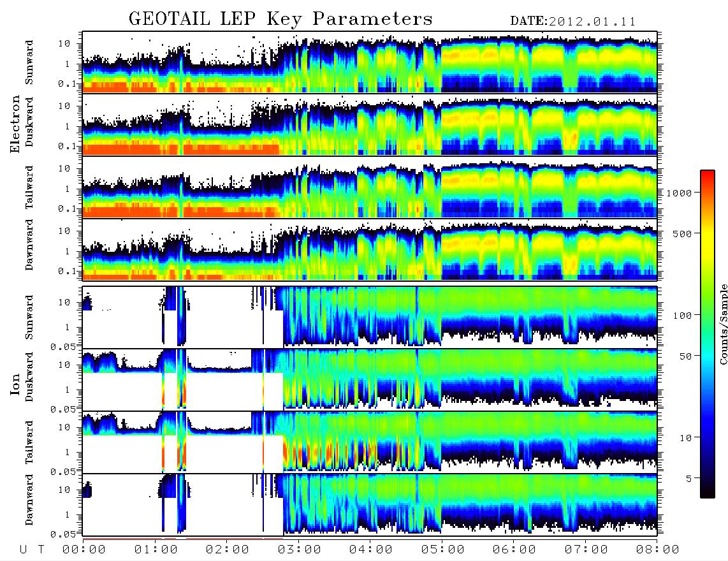
Task: Click the Electron "Duskward" panel label
Action: point(29,122)
